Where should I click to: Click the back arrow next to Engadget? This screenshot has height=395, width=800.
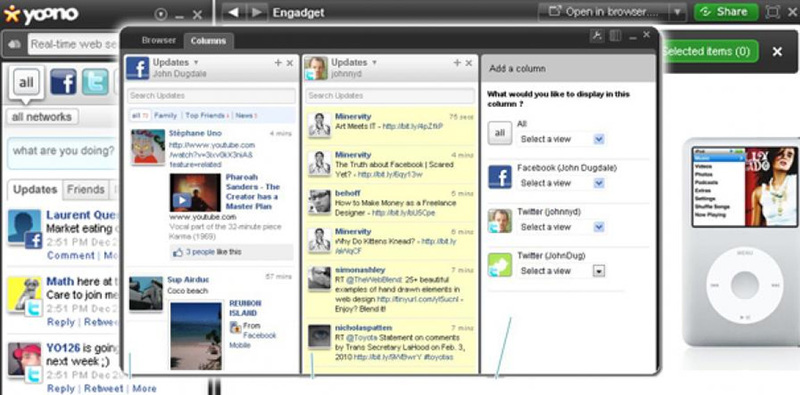point(233,12)
